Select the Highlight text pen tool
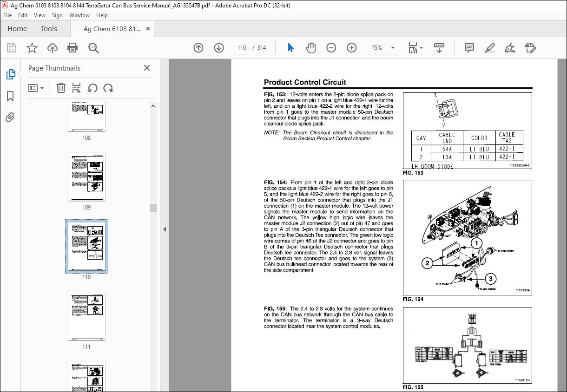Screen dimensions: 567x392 pos(489,48)
